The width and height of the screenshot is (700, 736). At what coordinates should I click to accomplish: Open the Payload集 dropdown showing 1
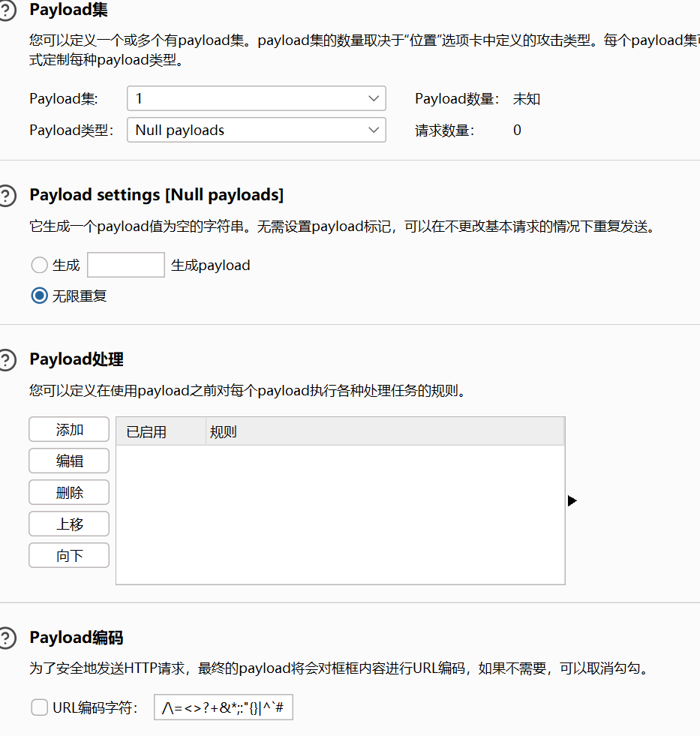256,98
